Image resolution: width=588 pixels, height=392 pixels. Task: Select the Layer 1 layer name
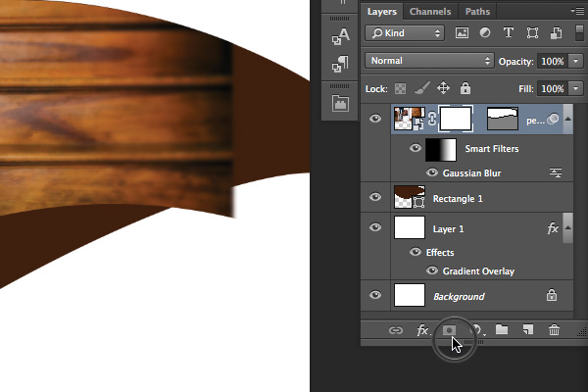coord(448,228)
